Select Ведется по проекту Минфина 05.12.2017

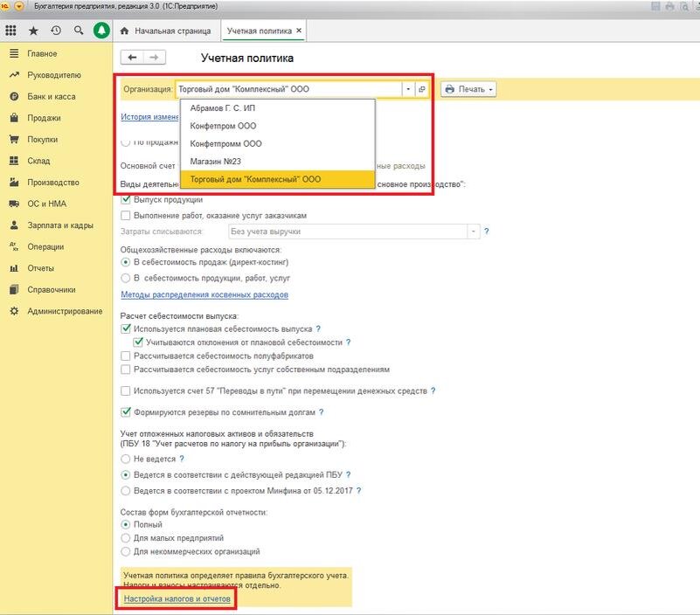click(x=126, y=490)
